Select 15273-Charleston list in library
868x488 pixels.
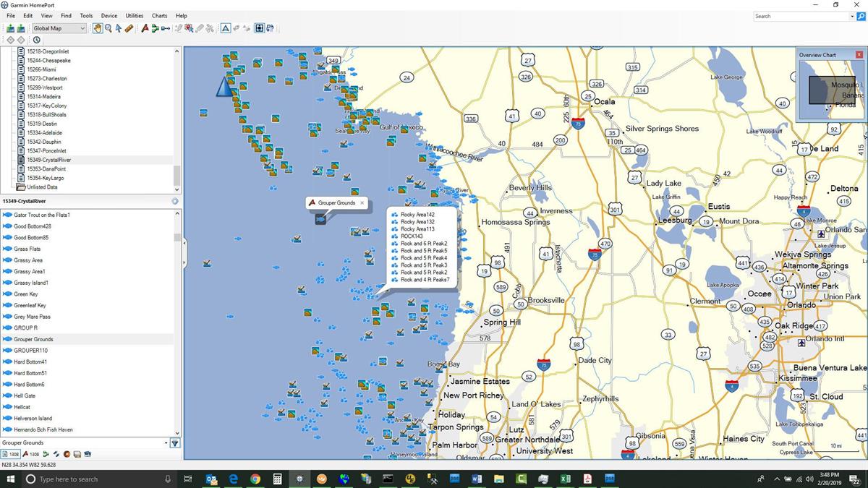tap(47, 79)
